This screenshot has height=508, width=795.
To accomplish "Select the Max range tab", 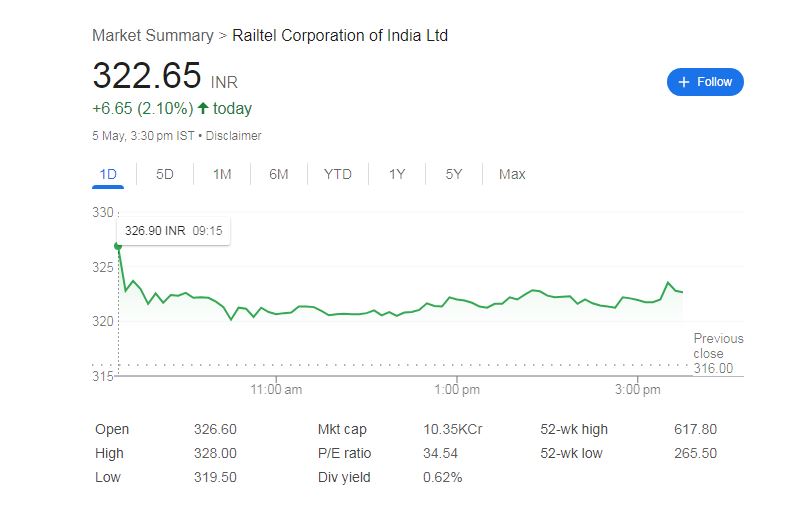I will (x=512, y=174).
